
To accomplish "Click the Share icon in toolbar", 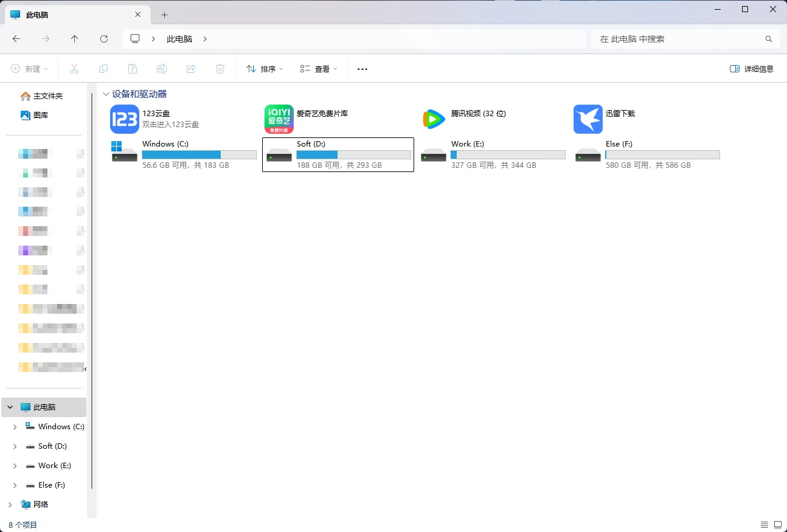I will point(191,69).
